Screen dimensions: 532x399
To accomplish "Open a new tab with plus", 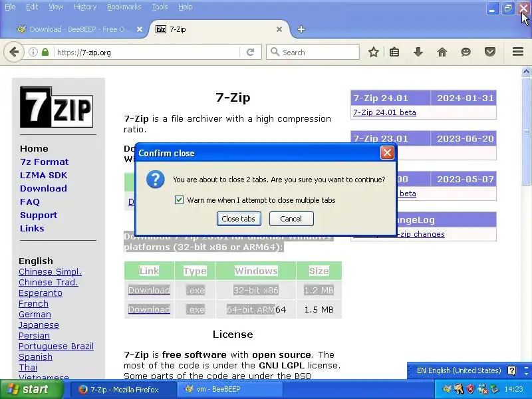I will pyautogui.click(x=301, y=29).
